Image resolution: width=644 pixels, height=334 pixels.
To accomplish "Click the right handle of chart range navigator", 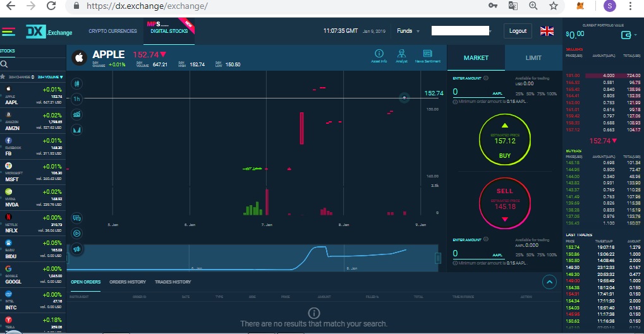I will [438, 258].
